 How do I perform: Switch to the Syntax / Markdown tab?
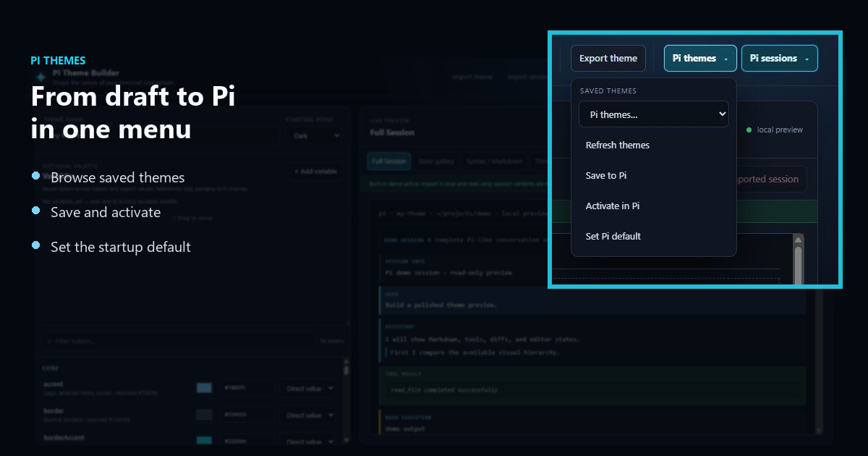click(x=494, y=161)
